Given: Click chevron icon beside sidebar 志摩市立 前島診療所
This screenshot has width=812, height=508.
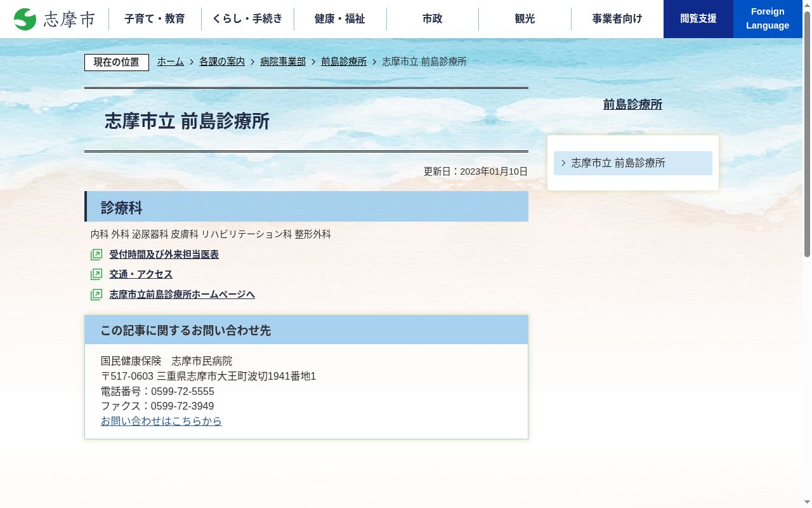Looking at the screenshot, I should click(563, 163).
